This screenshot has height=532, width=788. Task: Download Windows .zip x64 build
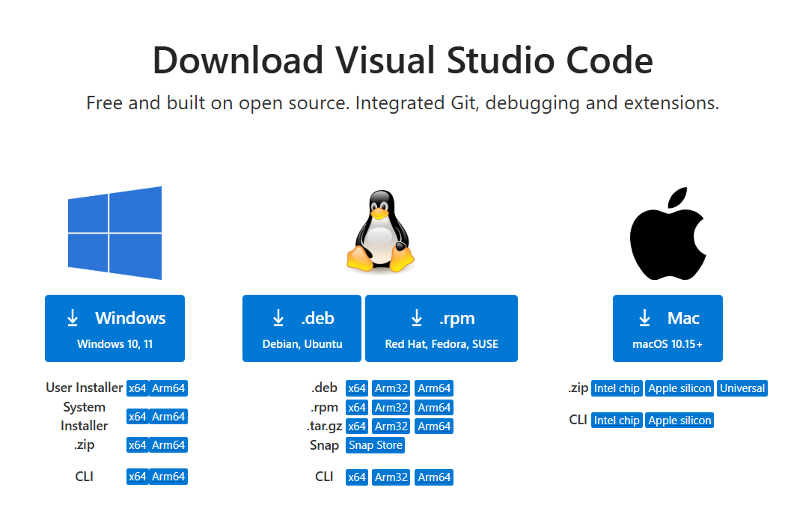click(137, 445)
